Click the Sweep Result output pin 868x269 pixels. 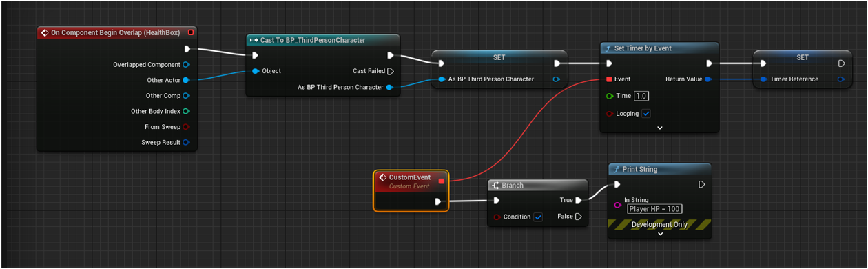coord(186,142)
